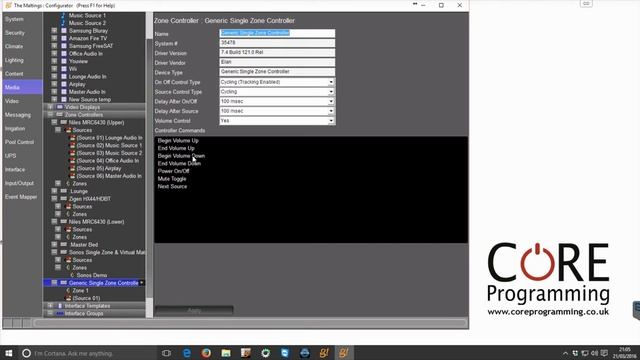Expand the Samsung Bluray tree node
This screenshot has width=640, height=360.
[54, 31]
